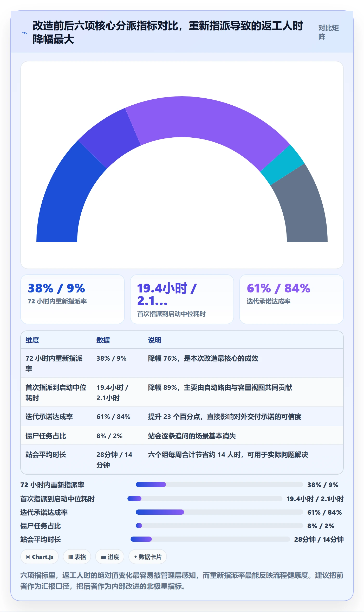The width and height of the screenshot is (364, 612).
Task: Click the 维度 column header
Action: [x=32, y=340]
